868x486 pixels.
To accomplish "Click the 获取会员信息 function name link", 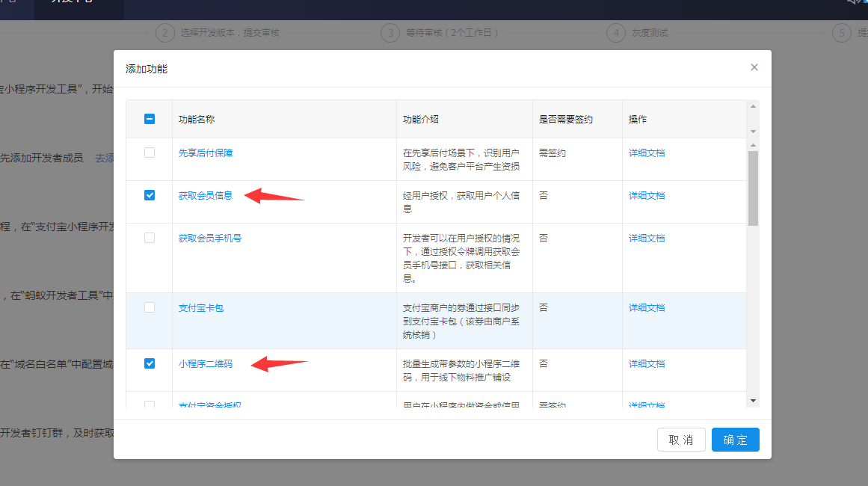I will 206,195.
